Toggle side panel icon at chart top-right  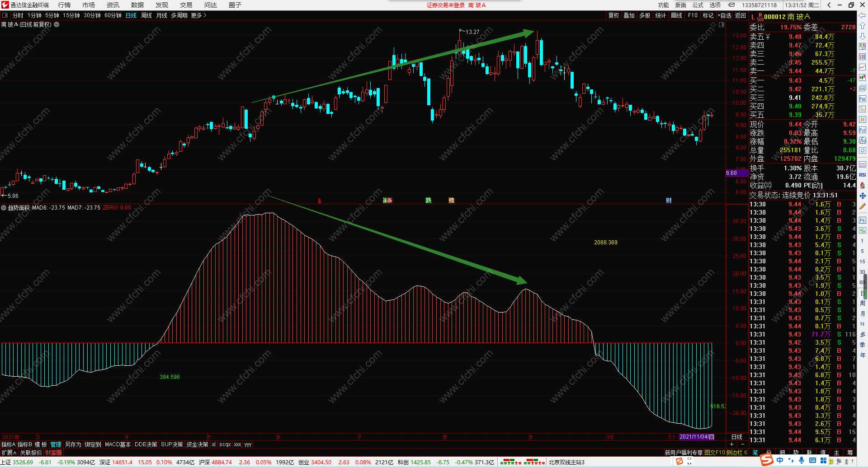tap(722, 24)
